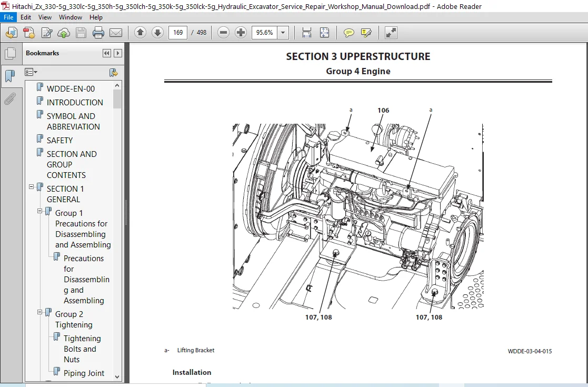Click the '106' callout label in the diagram
Screen dimensions: 588x387
[383, 110]
